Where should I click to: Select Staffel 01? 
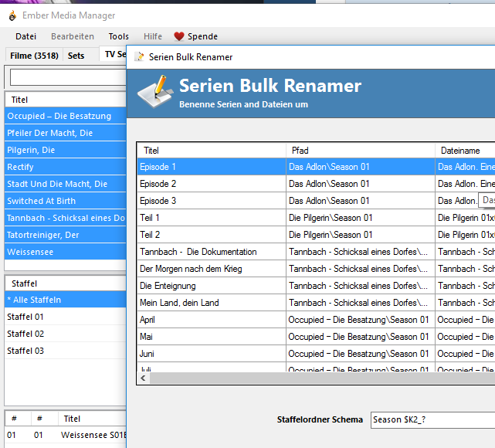(x=65, y=317)
